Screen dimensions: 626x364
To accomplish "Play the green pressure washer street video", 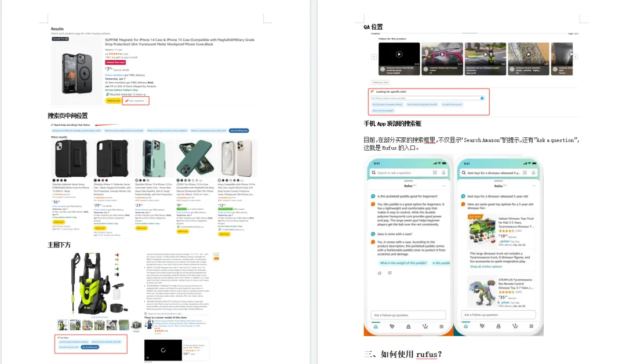I will [485, 54].
